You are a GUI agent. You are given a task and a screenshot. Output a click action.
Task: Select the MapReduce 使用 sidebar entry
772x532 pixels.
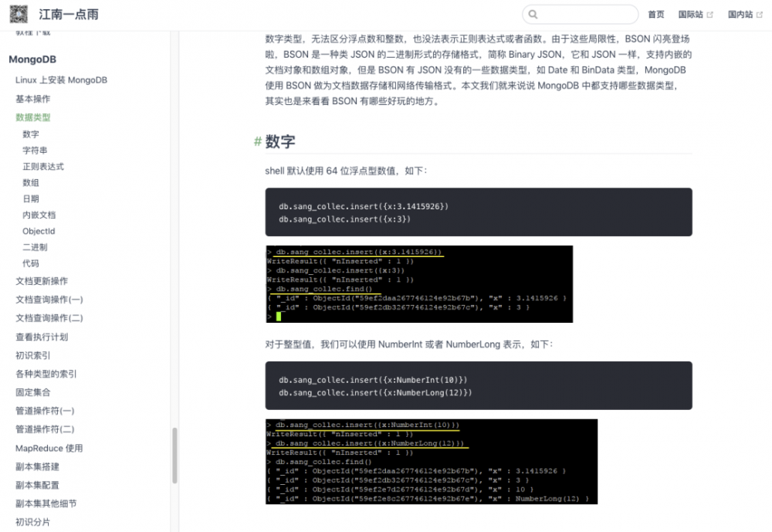[49, 448]
